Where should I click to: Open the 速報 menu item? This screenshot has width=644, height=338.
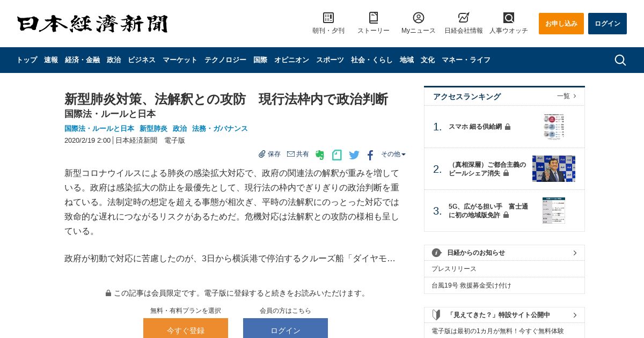(x=51, y=60)
